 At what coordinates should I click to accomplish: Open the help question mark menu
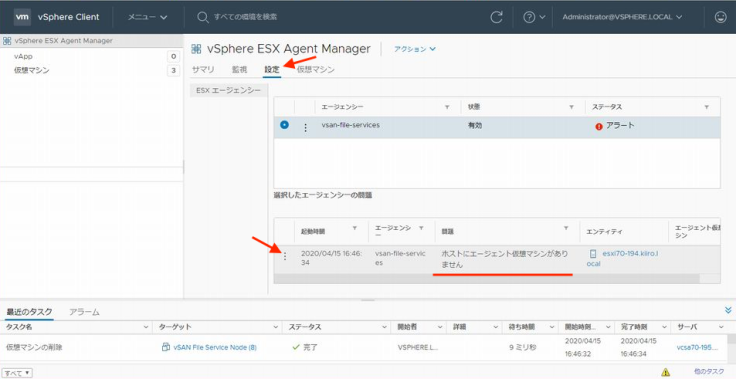click(x=534, y=17)
